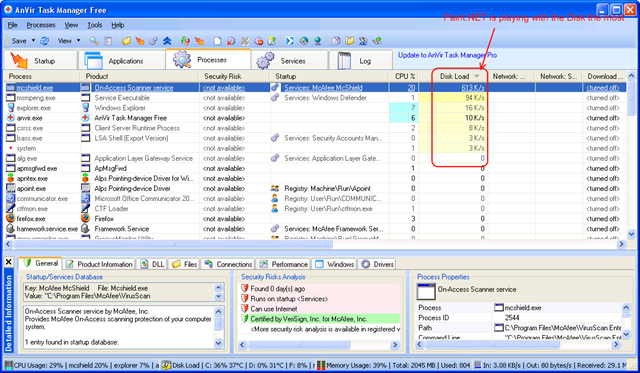This screenshot has height=373, width=640.
Task: Click the blue square white arrow icon
Action: click(290, 41)
